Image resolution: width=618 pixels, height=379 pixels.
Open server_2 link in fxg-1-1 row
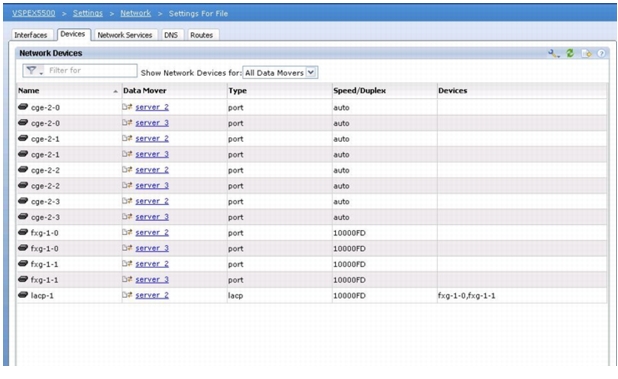pyautogui.click(x=152, y=264)
